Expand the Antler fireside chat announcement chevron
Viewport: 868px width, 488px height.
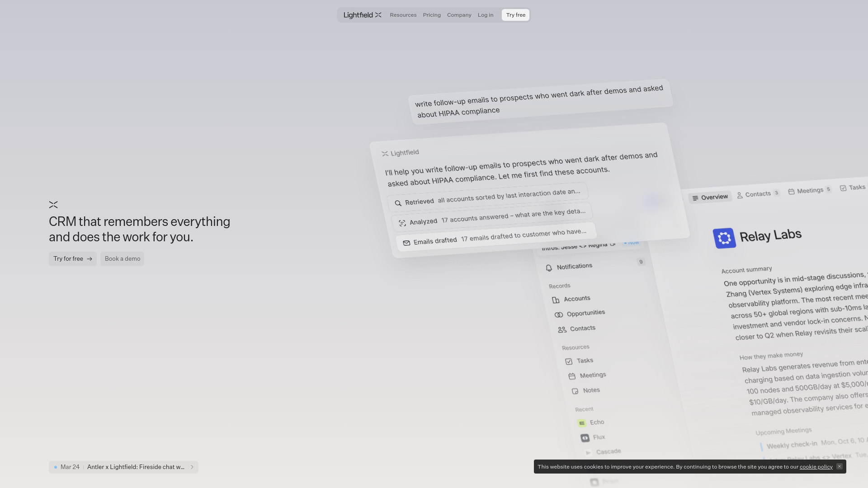[192, 467]
